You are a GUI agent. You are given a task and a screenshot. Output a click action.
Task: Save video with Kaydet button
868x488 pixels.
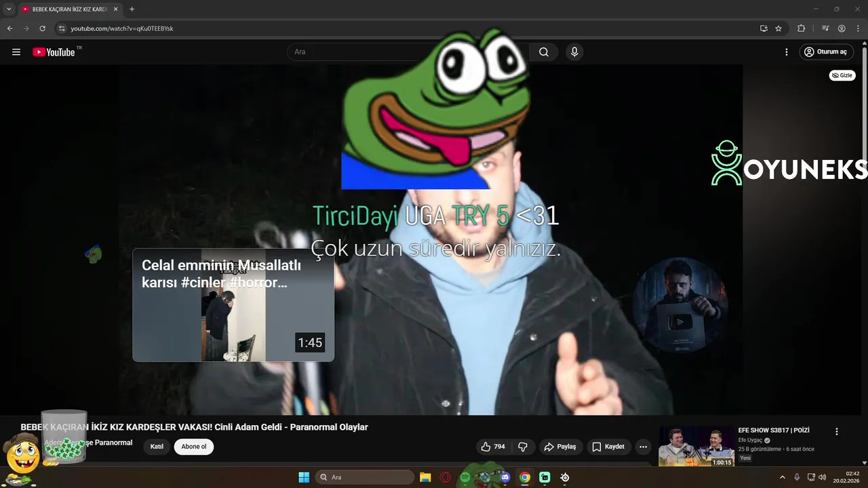pos(608,447)
